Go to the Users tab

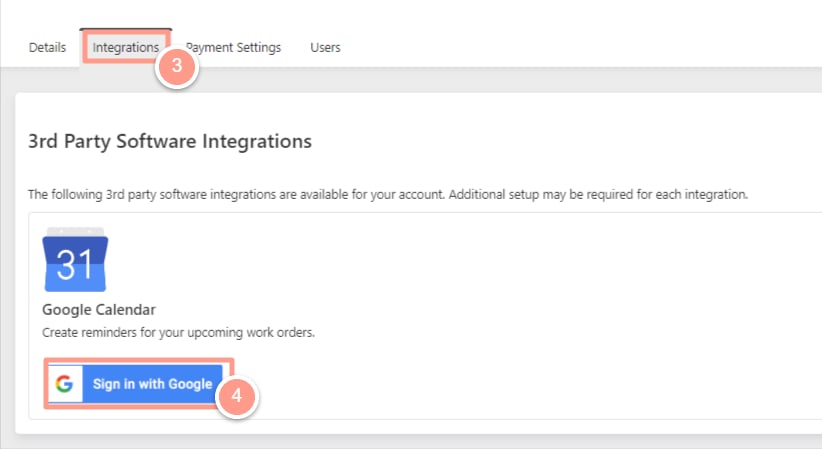click(325, 47)
